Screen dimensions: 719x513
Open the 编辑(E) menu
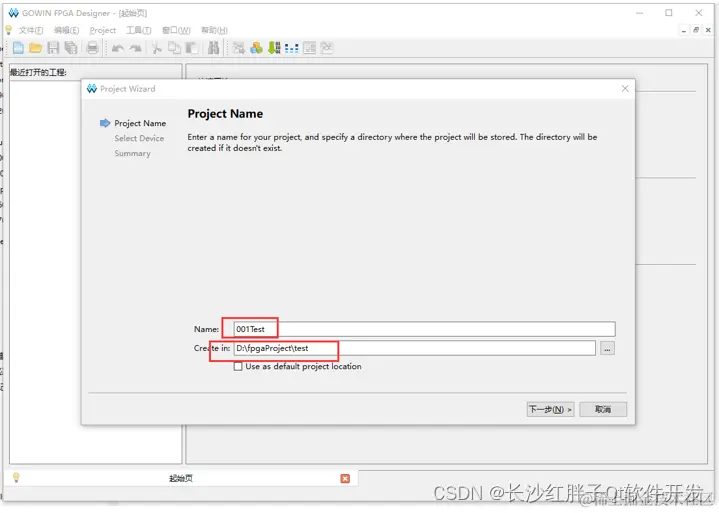click(x=66, y=30)
